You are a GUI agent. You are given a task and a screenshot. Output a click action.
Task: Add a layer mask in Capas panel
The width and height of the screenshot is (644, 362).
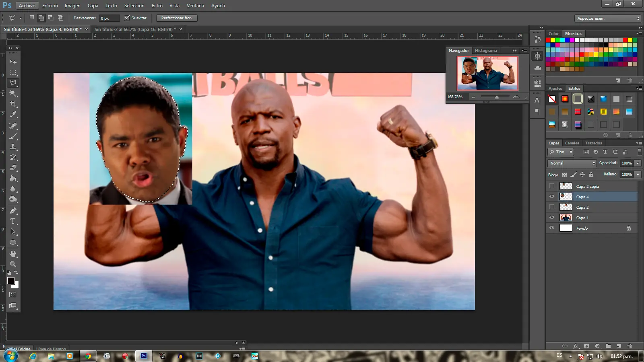[x=587, y=346]
